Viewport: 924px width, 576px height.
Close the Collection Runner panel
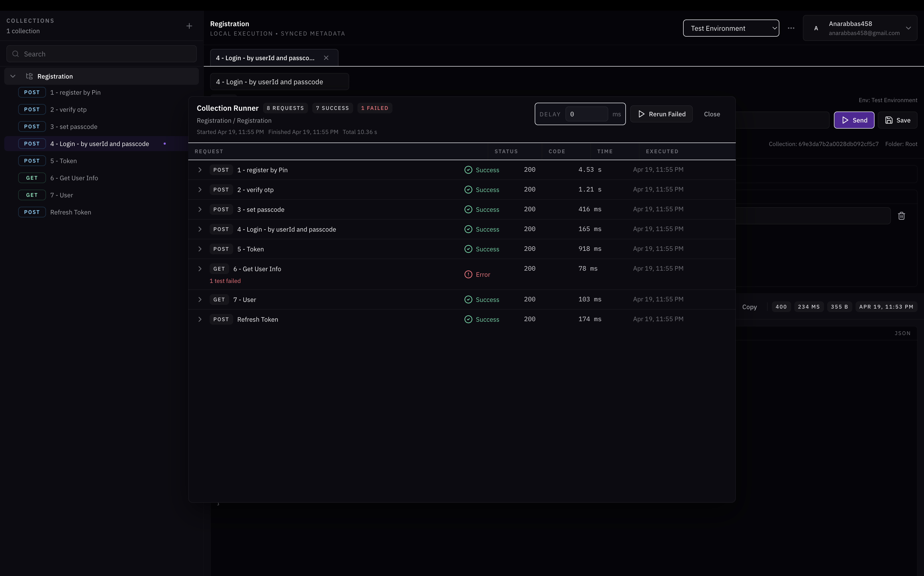(x=711, y=114)
